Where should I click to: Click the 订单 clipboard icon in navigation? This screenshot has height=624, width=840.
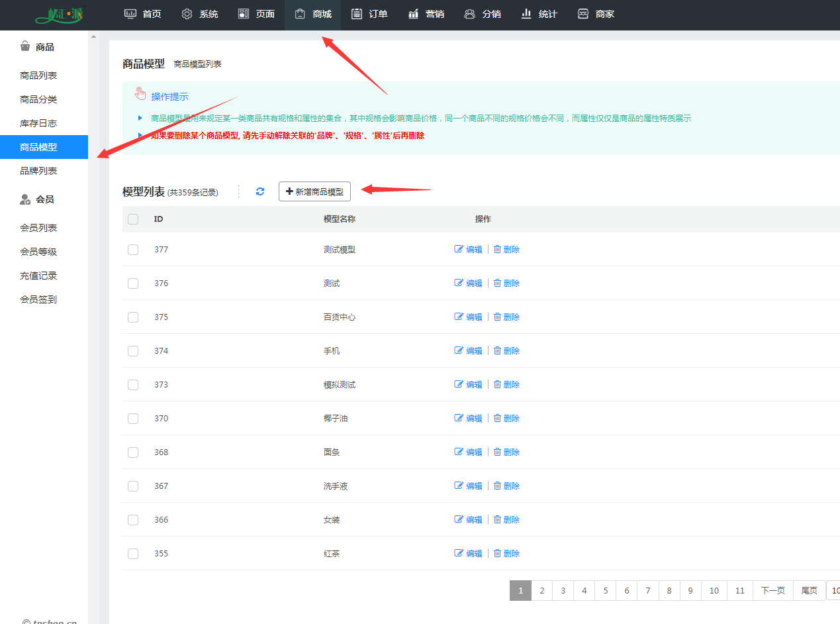click(x=357, y=14)
